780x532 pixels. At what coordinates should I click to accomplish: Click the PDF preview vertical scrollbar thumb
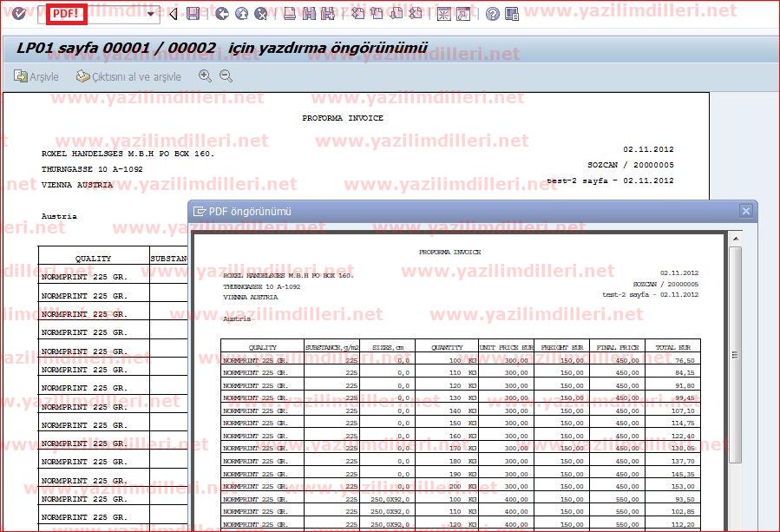pyautogui.click(x=735, y=355)
